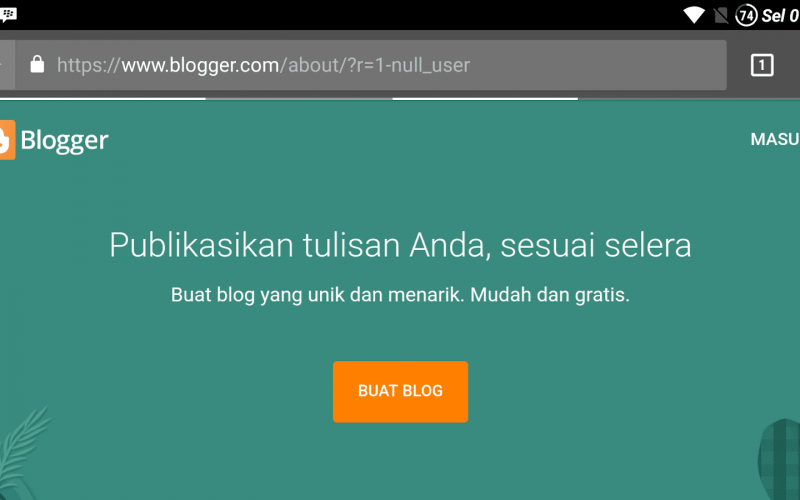Click the partially visible button left of the address bar
800x500 pixels.
(7, 65)
